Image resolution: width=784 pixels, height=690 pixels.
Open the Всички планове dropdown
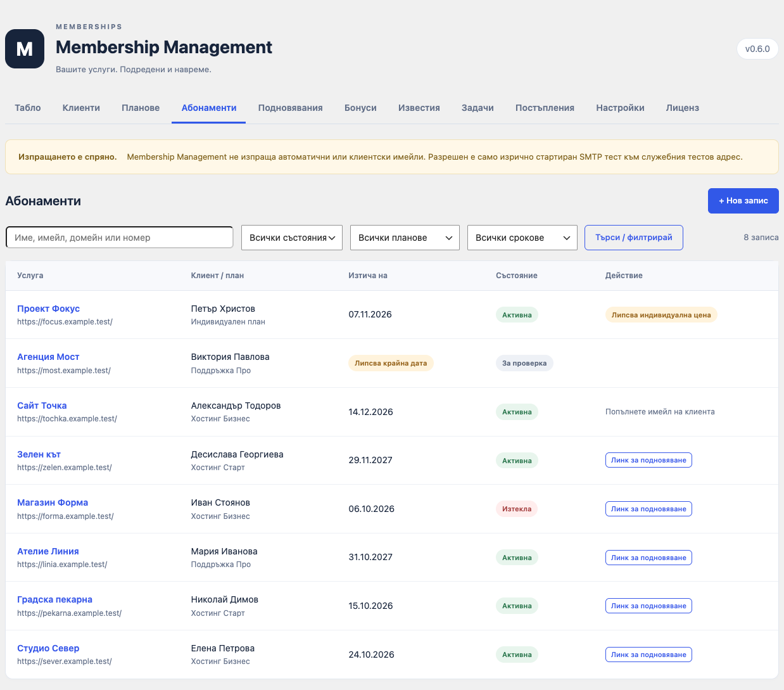tap(405, 238)
